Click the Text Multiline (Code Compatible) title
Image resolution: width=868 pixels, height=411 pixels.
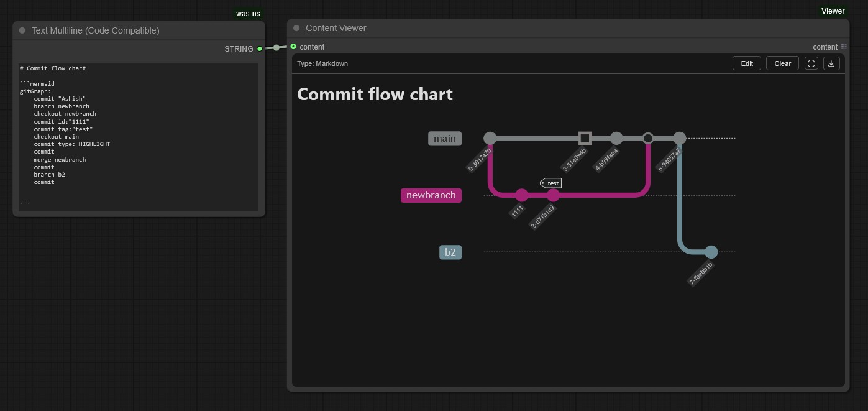[x=95, y=30]
